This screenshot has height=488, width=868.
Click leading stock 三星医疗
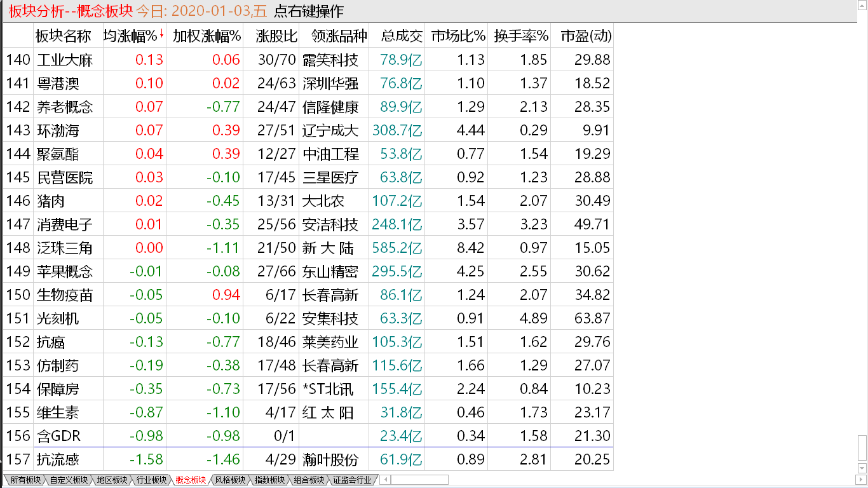(330, 177)
